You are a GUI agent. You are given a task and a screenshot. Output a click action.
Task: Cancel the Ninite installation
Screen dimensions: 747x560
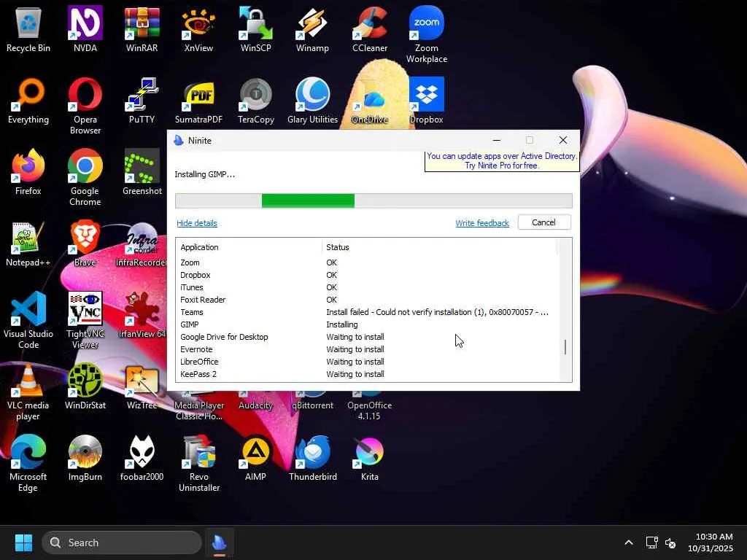544,222
